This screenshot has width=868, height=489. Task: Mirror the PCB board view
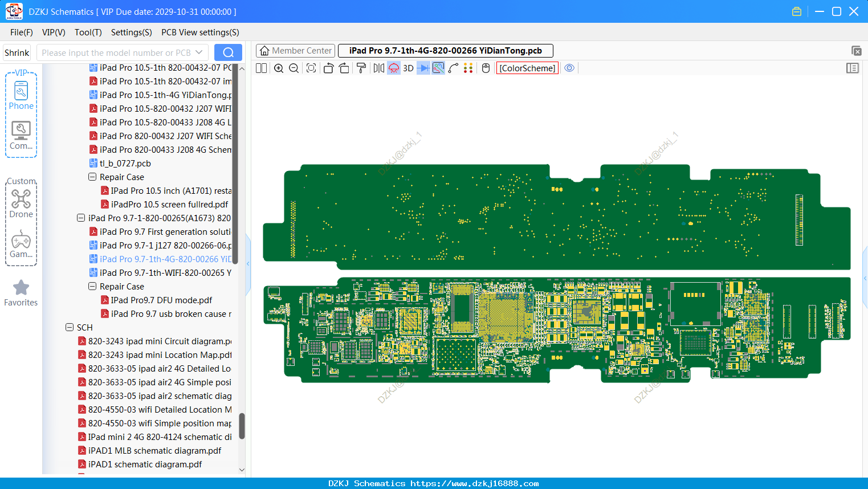379,68
